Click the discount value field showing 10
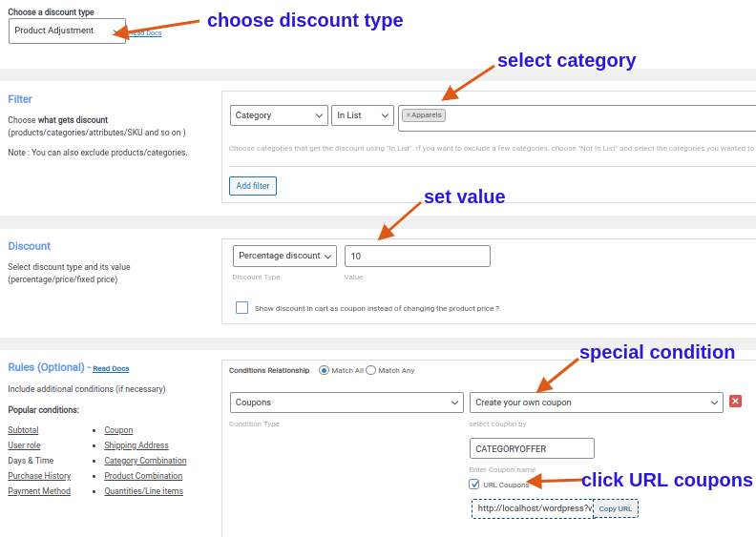The image size is (756, 537). (417, 256)
